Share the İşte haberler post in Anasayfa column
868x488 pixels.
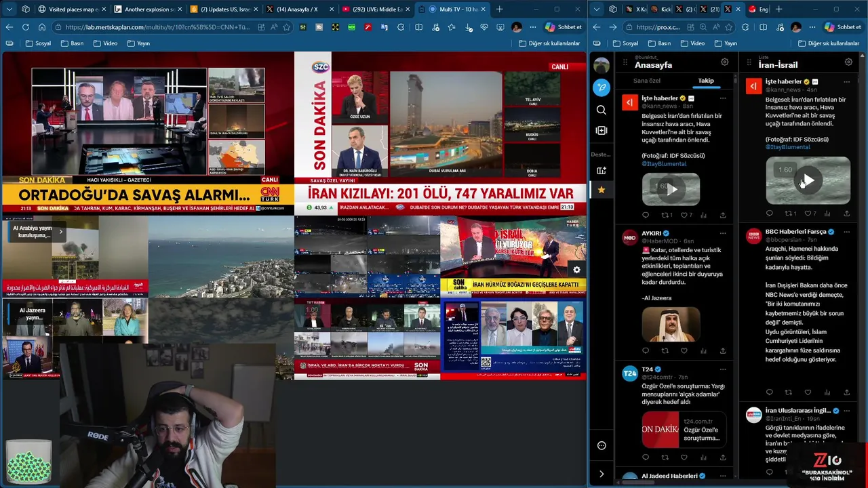click(723, 216)
